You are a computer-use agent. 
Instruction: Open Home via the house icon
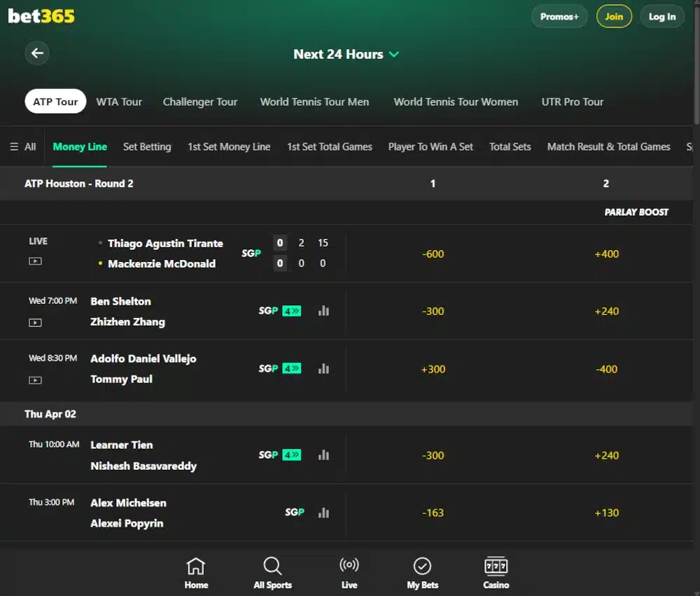196,570
